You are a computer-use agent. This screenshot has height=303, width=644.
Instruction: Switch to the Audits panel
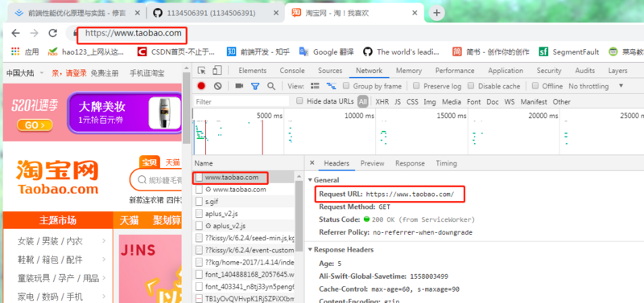pos(585,71)
